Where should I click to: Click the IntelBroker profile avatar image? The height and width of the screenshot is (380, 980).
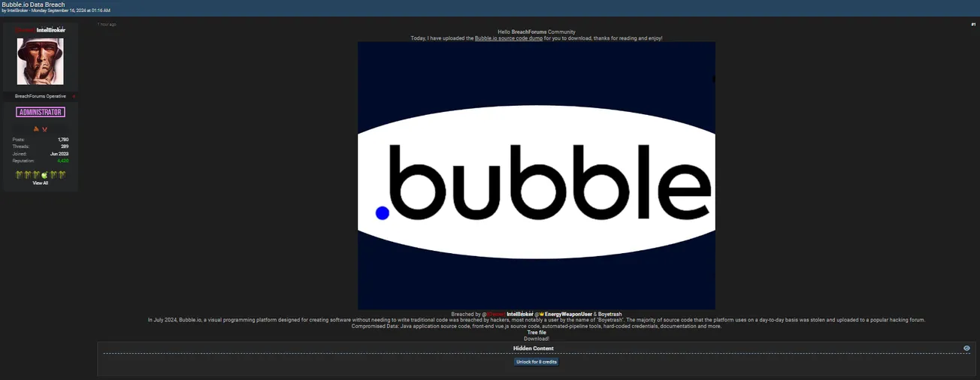pos(40,62)
